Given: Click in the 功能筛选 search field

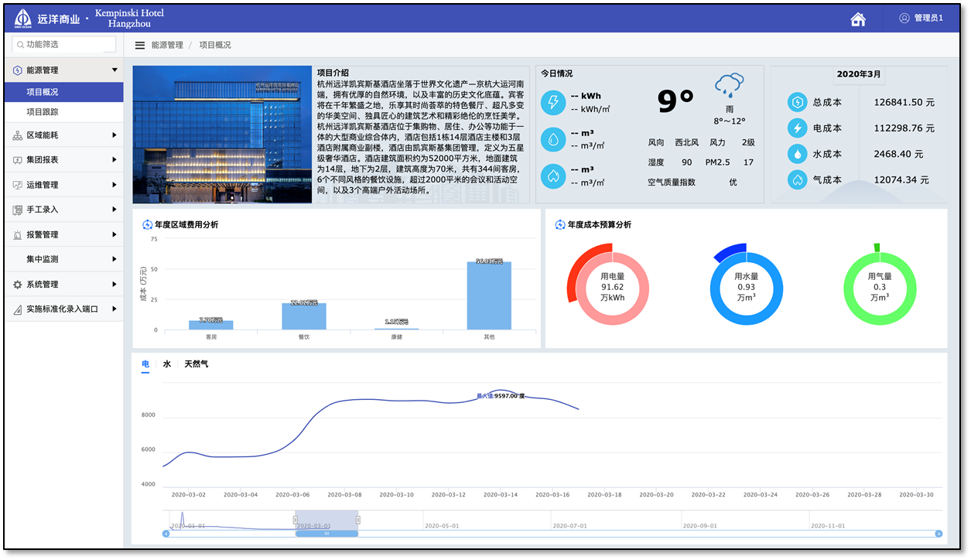Looking at the screenshot, I should point(65,45).
